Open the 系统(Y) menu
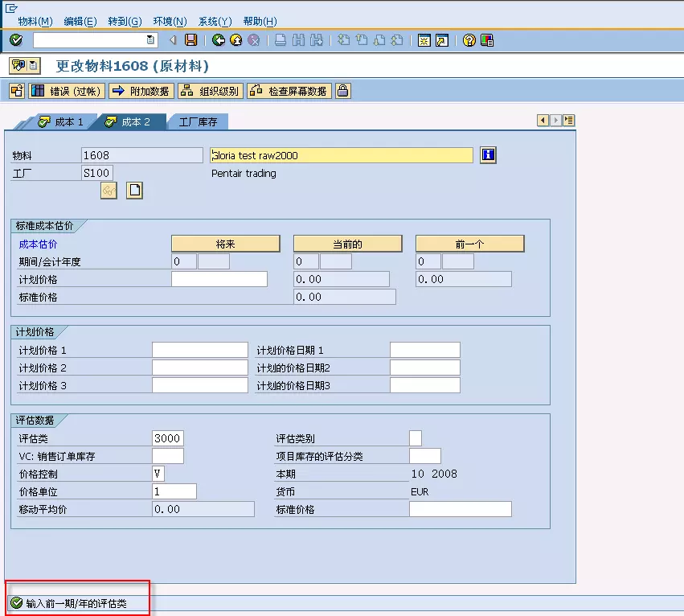 tap(215, 22)
